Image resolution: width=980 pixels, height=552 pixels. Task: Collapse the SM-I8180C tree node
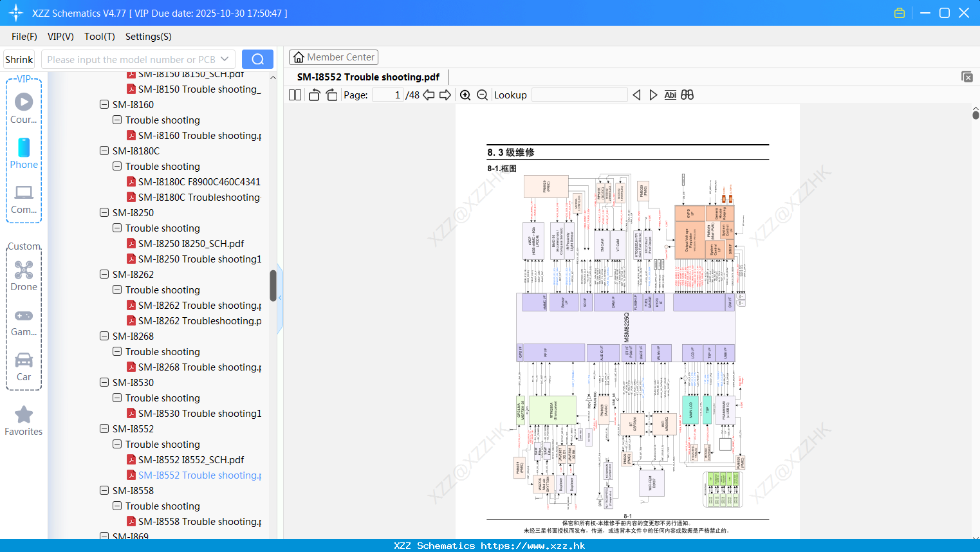pos(104,151)
